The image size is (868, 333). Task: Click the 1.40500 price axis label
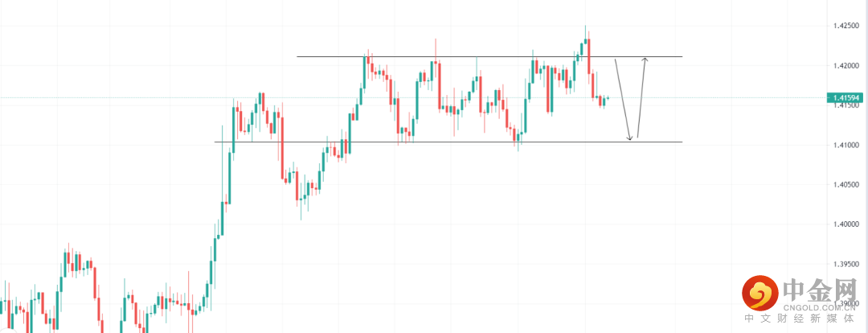click(846, 185)
